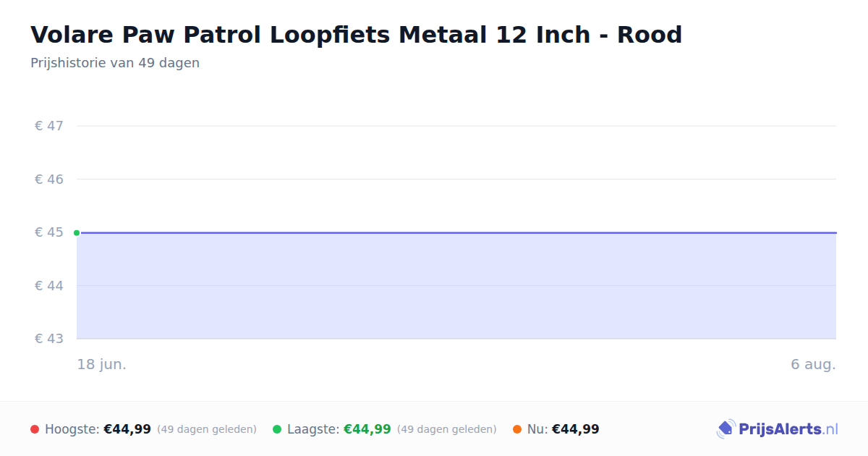Click the € 46 axis label

[x=49, y=179]
